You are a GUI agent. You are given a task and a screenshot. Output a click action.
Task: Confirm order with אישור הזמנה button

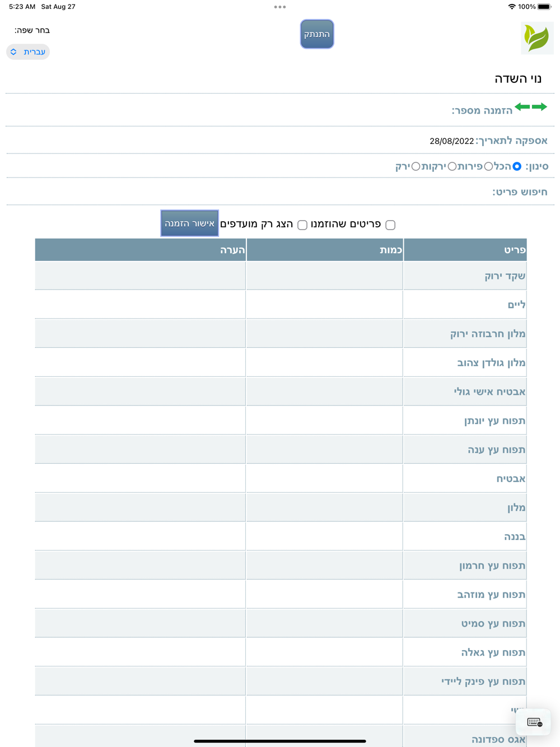tap(189, 223)
